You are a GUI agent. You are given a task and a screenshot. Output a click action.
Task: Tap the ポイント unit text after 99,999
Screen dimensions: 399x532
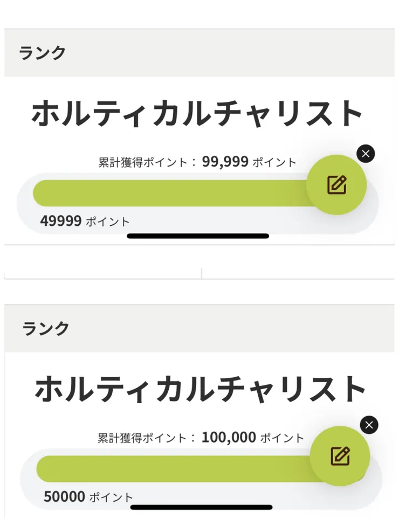[x=275, y=162]
